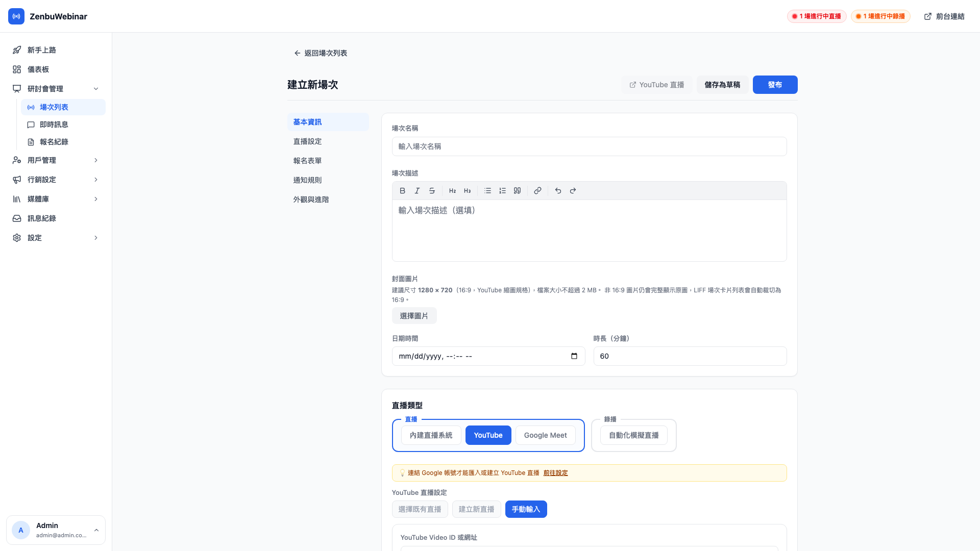Screen dimensions: 980x551
Task: Open the date picker calendar icon
Action: [574, 356]
